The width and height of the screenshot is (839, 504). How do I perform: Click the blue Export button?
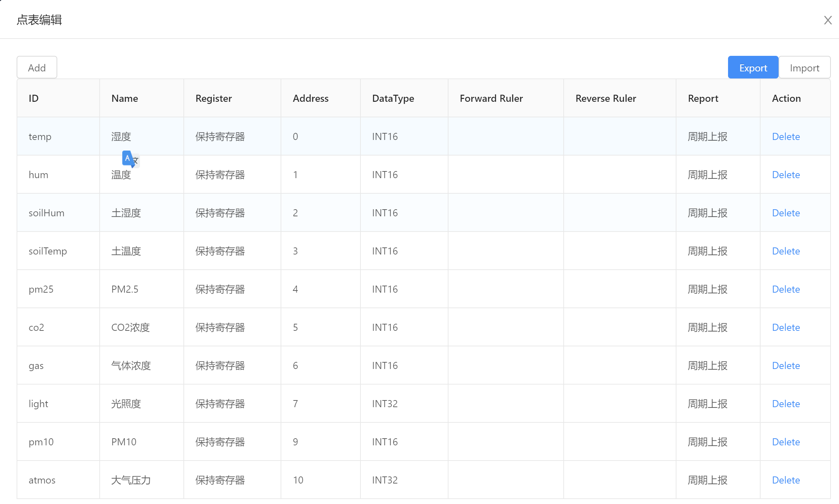point(753,68)
